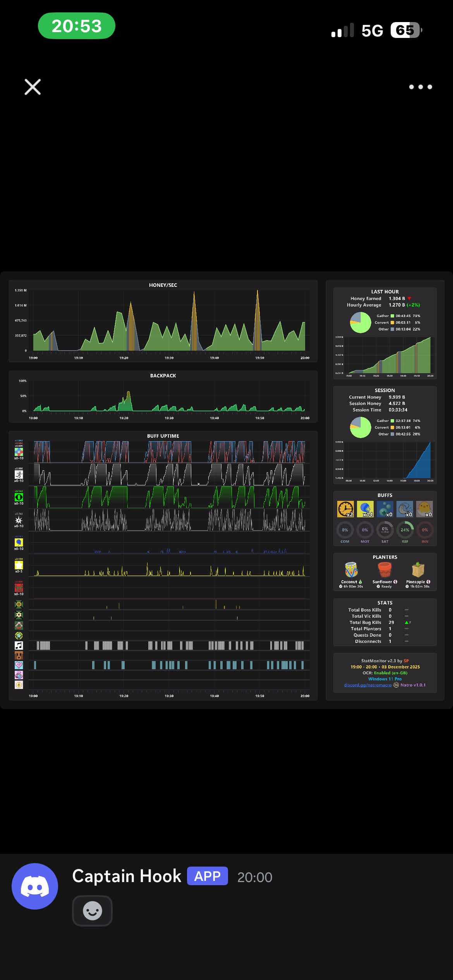Select the orange Sunflower planter pot icon
This screenshot has width=453, height=980.
384,569
